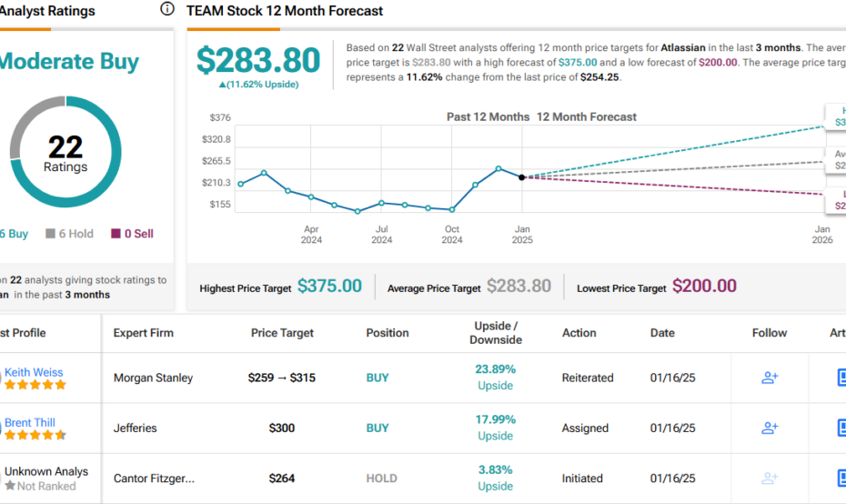The width and height of the screenshot is (846, 504).
Task: Click the Jan 2026 axis label
Action: (x=822, y=234)
